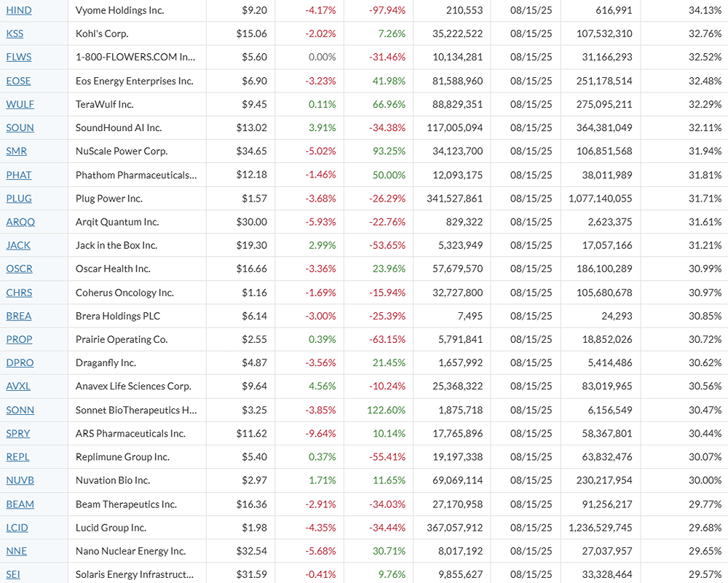Open the ARQQ ticker link
Screen dimensions: 728x583
coord(20,222)
